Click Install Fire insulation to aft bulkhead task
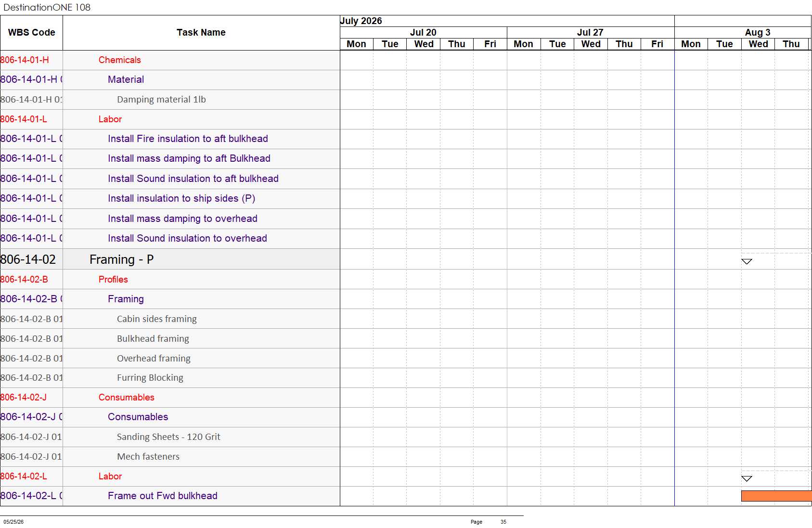The width and height of the screenshot is (812, 528). [188, 139]
